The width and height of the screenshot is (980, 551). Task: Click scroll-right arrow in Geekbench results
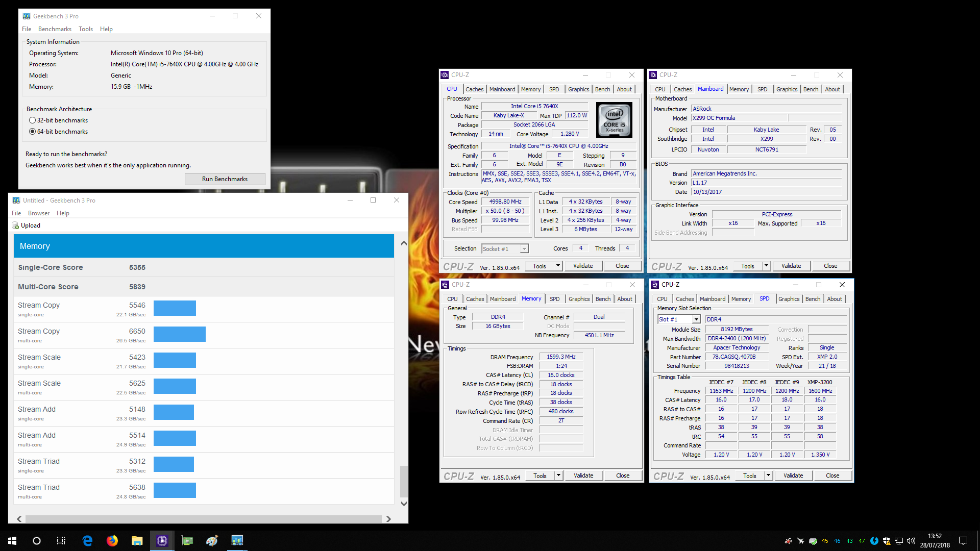(389, 519)
